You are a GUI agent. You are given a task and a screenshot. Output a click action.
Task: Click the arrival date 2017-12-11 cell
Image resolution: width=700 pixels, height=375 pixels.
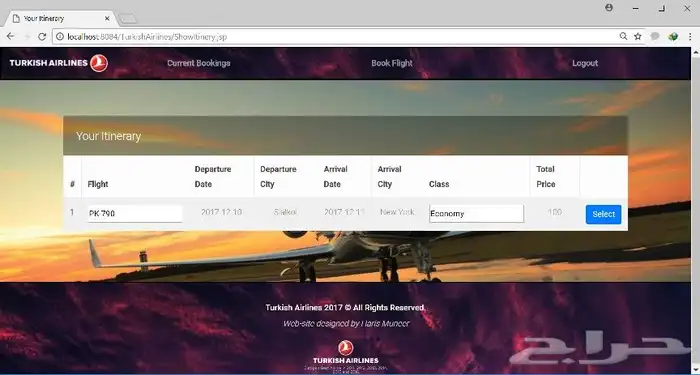click(x=344, y=212)
